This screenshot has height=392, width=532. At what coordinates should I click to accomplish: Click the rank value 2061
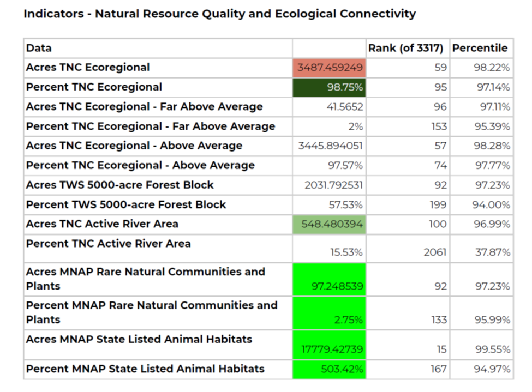point(434,252)
